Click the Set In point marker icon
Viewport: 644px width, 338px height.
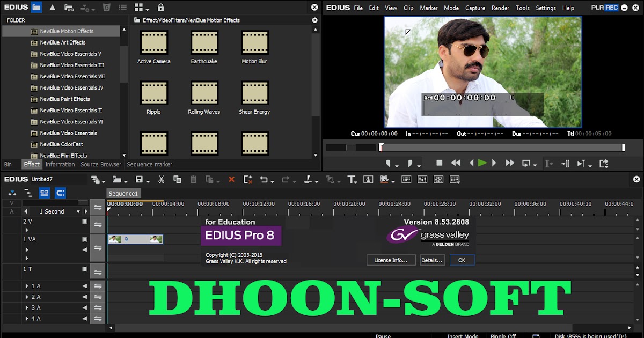388,163
